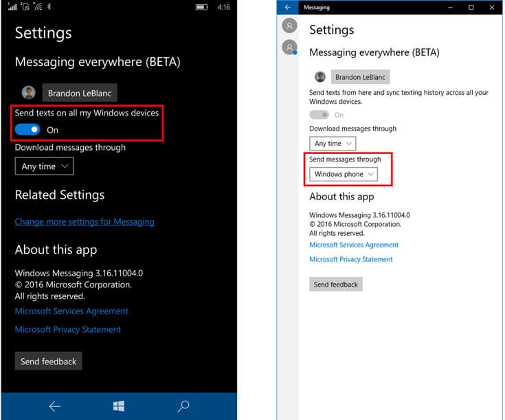Screen dimensions: 505x420
Task: Select the top contact avatar in desktop sidebar
Action: tap(289, 25)
